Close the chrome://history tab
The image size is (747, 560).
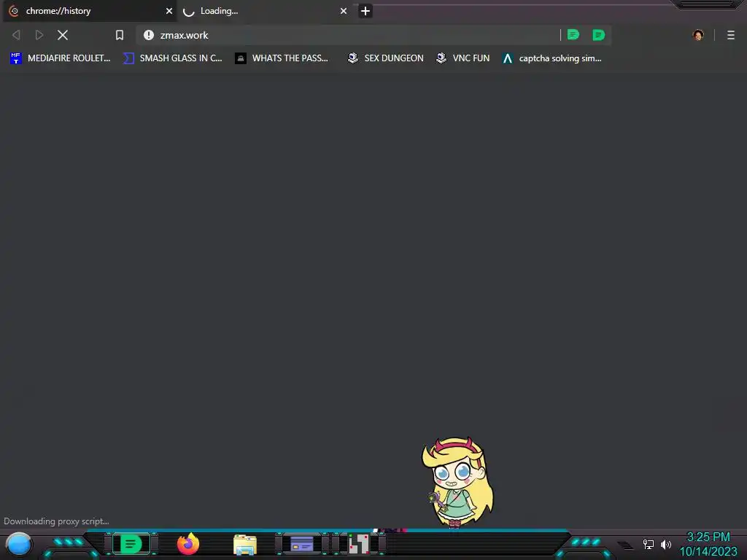(169, 11)
